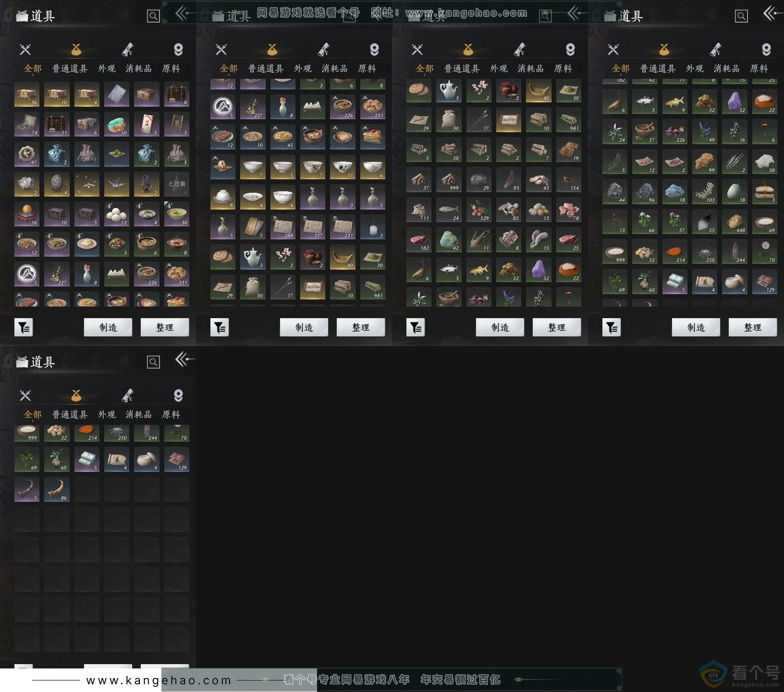The image size is (784, 692).
Task: Select the box item count 129 in bottom panel
Action: [x=177, y=459]
